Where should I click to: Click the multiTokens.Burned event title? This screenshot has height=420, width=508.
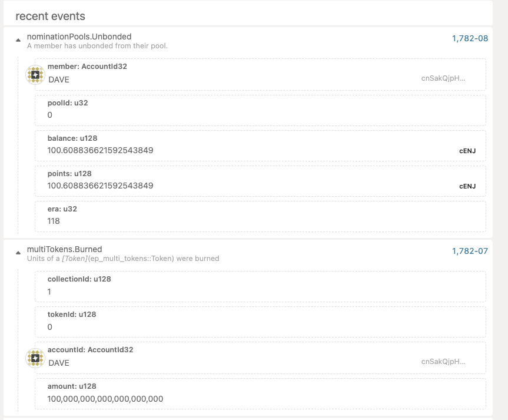point(65,249)
